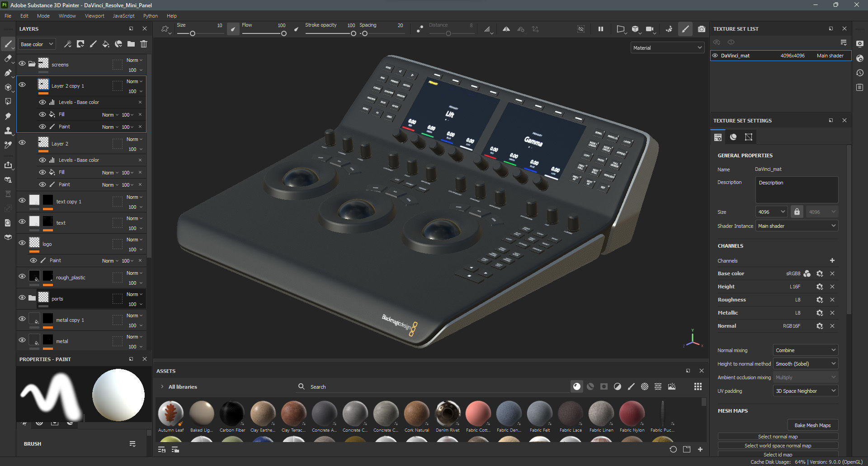This screenshot has width=868, height=466.
Task: Add a new fill layer
Action: tap(106, 44)
